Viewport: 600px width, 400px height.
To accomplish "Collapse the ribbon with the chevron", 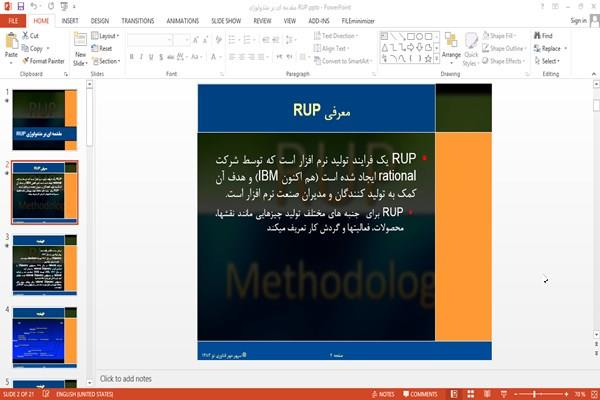I will 593,74.
